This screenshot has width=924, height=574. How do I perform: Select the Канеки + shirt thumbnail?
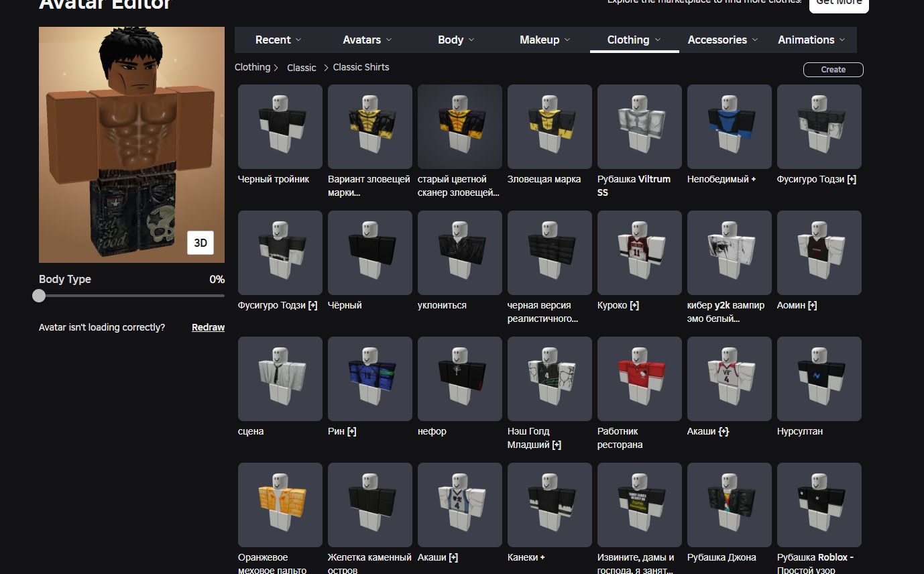[550, 505]
